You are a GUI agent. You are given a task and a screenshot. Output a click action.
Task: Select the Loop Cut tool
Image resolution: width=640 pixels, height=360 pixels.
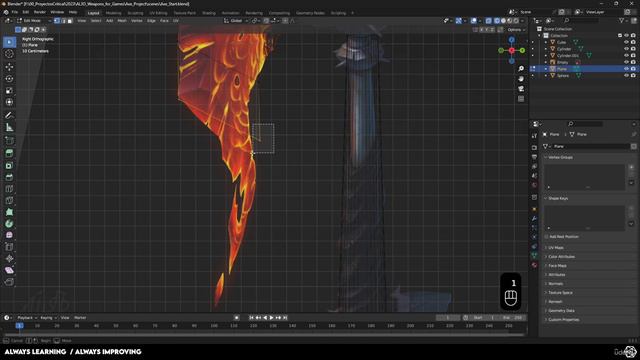click(x=9, y=189)
